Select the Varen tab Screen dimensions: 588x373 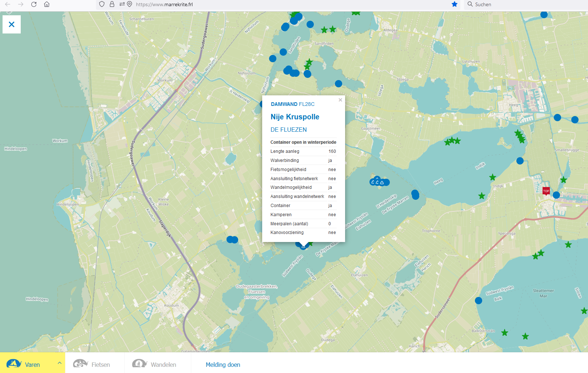[32, 365]
